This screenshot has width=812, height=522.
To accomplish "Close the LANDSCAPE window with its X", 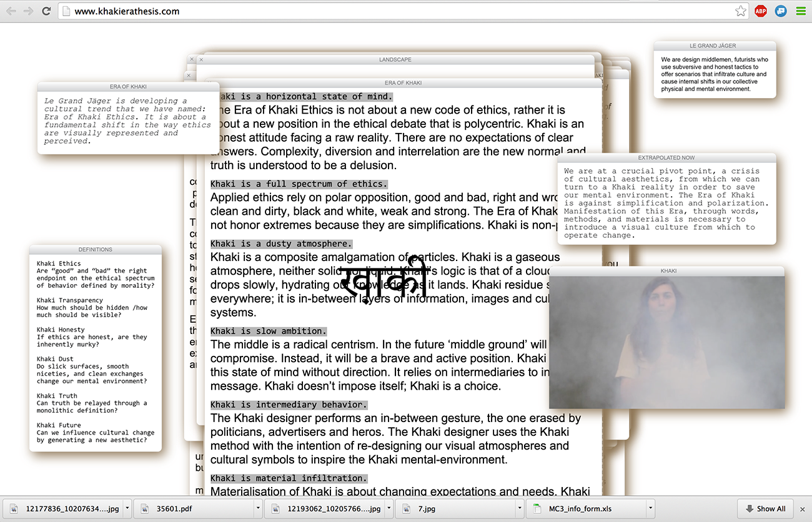I will [201, 60].
